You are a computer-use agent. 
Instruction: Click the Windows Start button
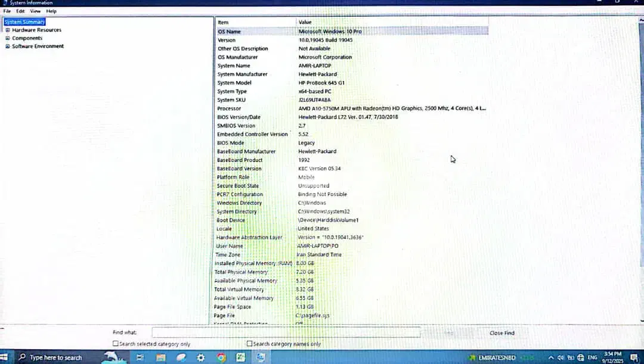click(6, 357)
